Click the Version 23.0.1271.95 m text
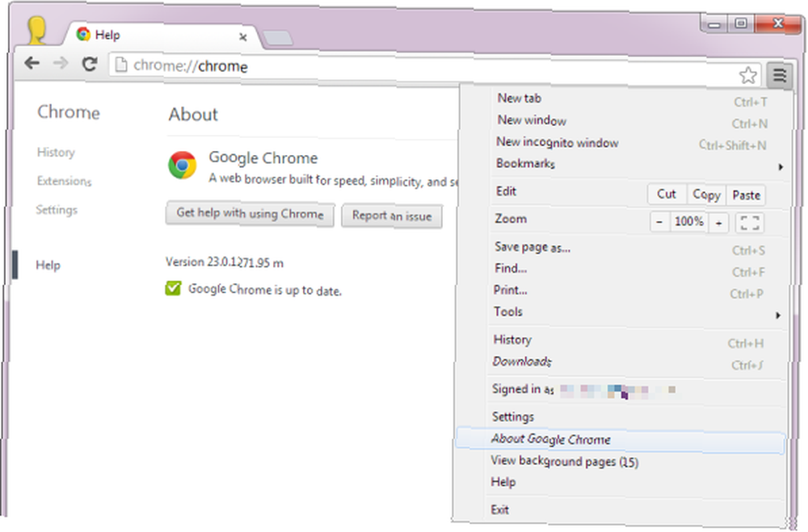 point(224,262)
